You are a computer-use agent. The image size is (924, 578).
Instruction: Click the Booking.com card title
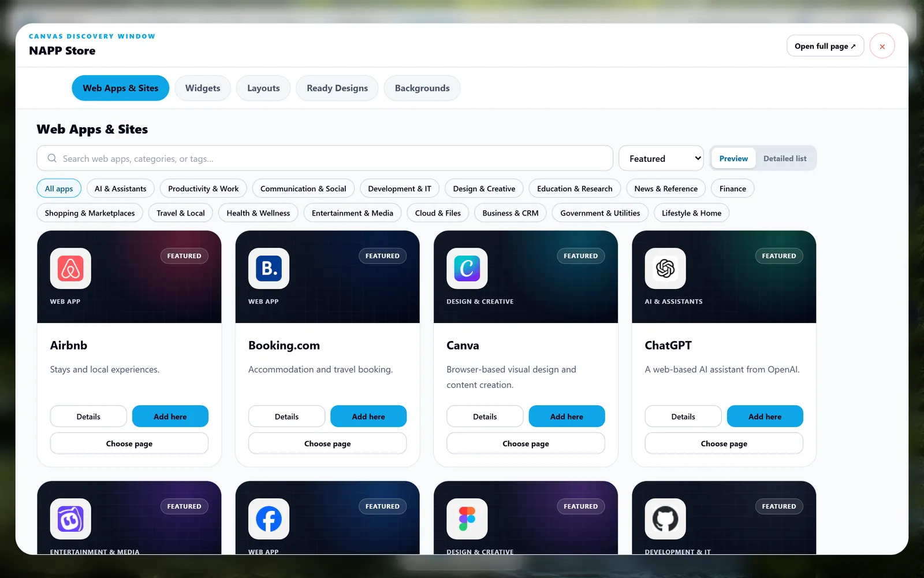point(284,345)
